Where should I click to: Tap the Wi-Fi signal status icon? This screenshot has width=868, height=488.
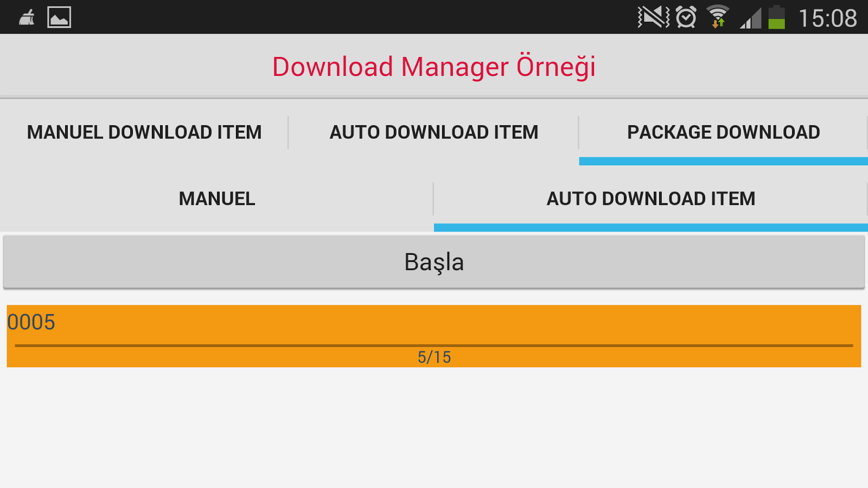coord(718,17)
